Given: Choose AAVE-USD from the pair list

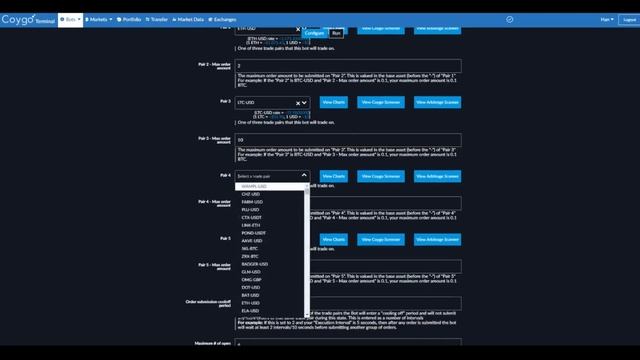Looking at the screenshot, I should [x=270, y=241].
